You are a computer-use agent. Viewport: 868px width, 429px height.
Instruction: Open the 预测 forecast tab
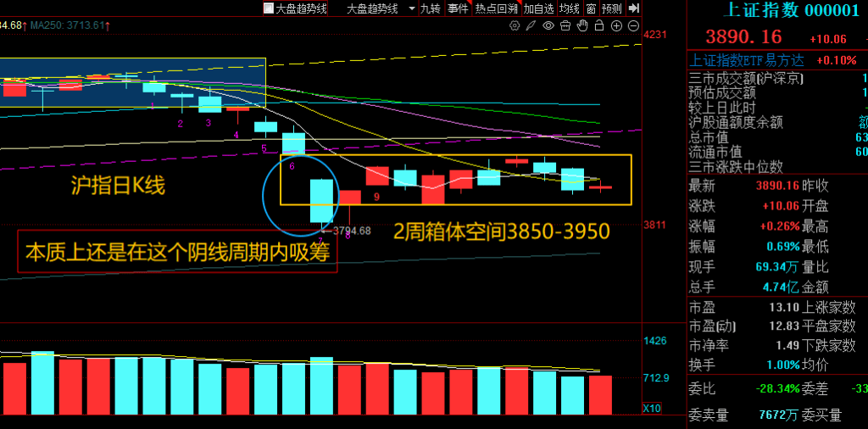pyautogui.click(x=611, y=8)
